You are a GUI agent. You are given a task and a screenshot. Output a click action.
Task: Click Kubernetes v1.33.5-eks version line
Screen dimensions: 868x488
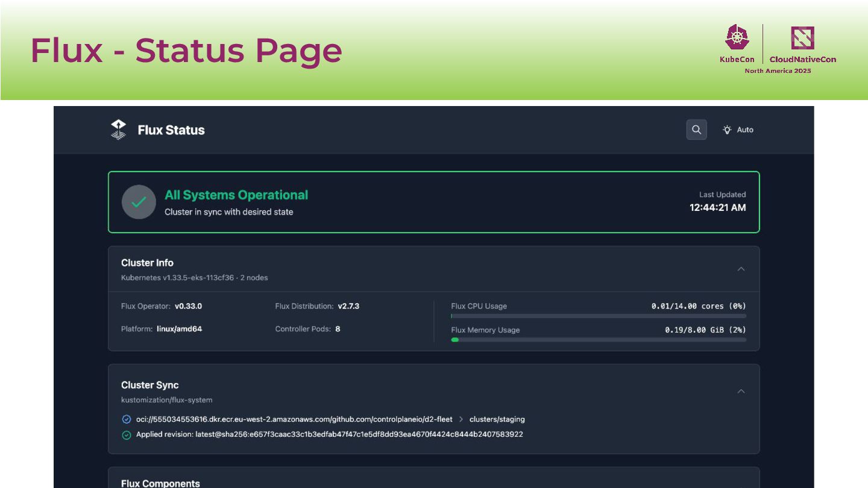pyautogui.click(x=195, y=278)
